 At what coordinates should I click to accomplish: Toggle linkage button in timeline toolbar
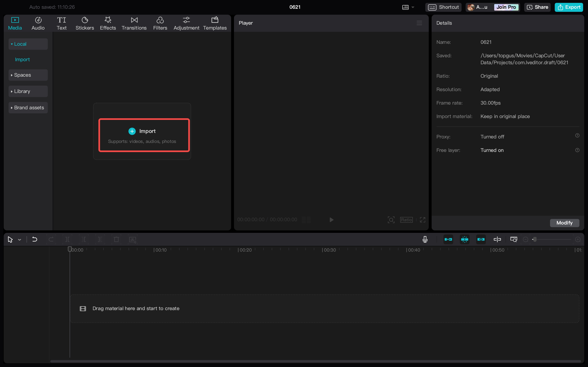pyautogui.click(x=481, y=239)
